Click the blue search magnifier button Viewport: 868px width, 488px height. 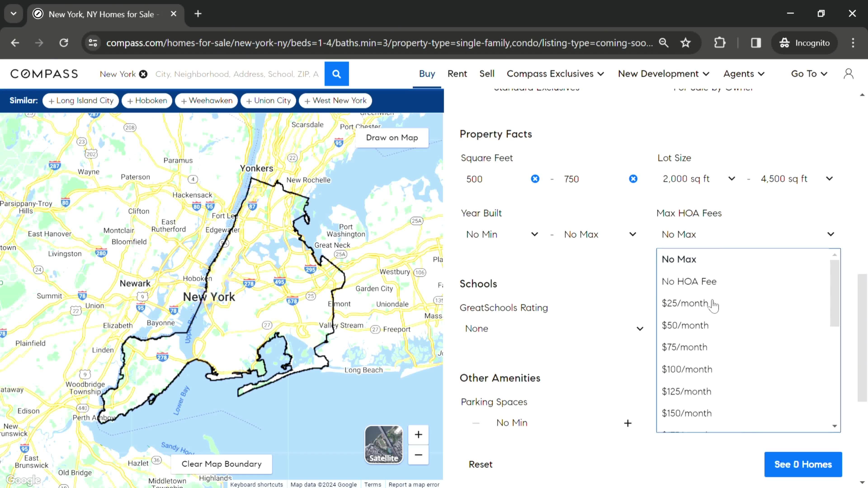coord(336,74)
